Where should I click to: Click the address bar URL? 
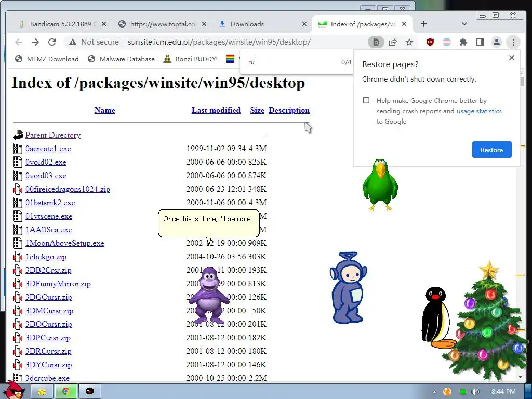[219, 42]
